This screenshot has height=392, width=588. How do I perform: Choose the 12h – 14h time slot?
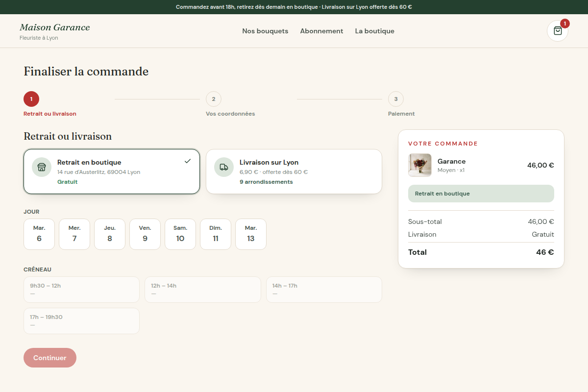pos(203,290)
